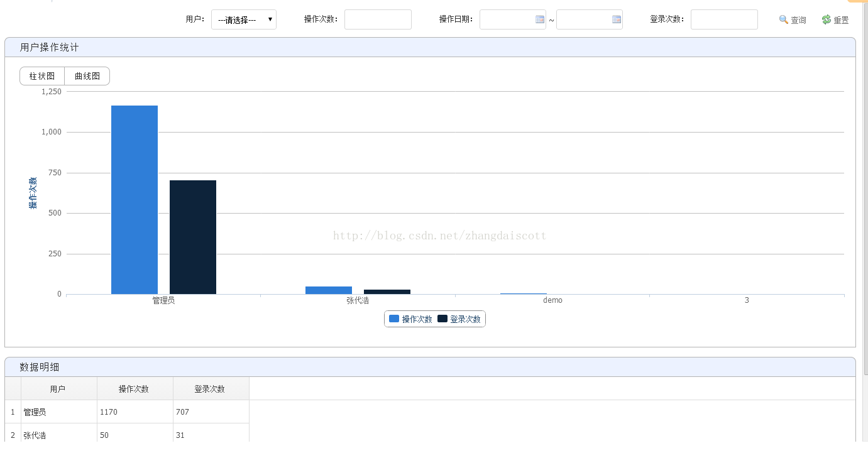Open the end date calendar picker
This screenshot has height=458, width=868.
[x=617, y=19]
